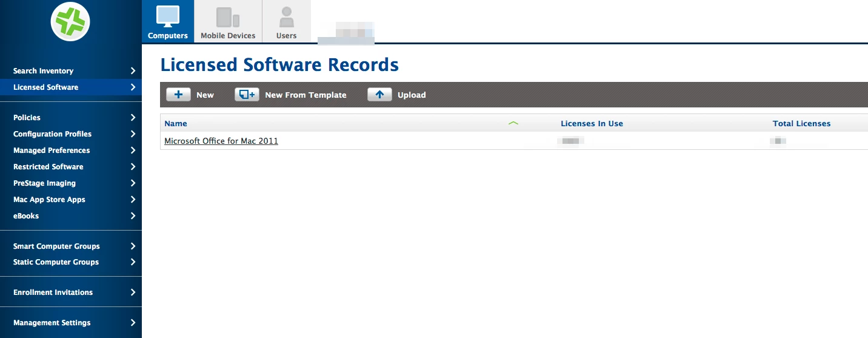Open Mac App Store Apps in sidebar
The height and width of the screenshot is (338, 868).
[x=49, y=200]
